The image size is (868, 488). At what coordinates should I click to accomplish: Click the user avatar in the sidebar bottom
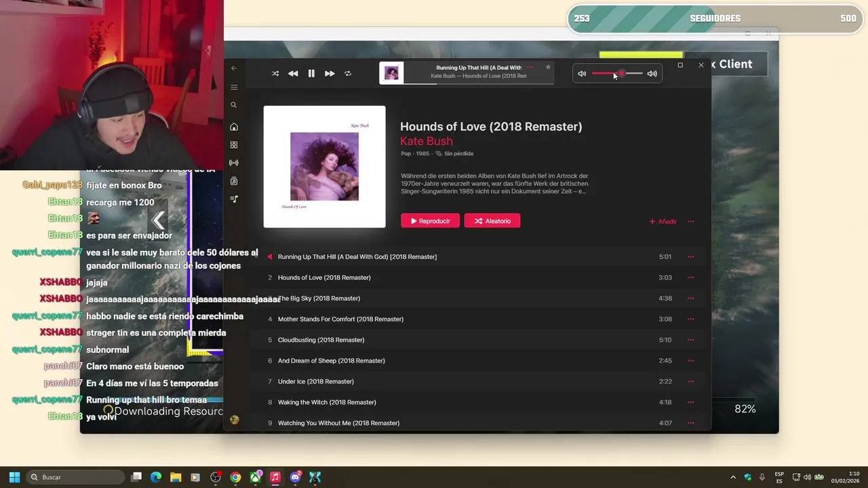coord(235,420)
